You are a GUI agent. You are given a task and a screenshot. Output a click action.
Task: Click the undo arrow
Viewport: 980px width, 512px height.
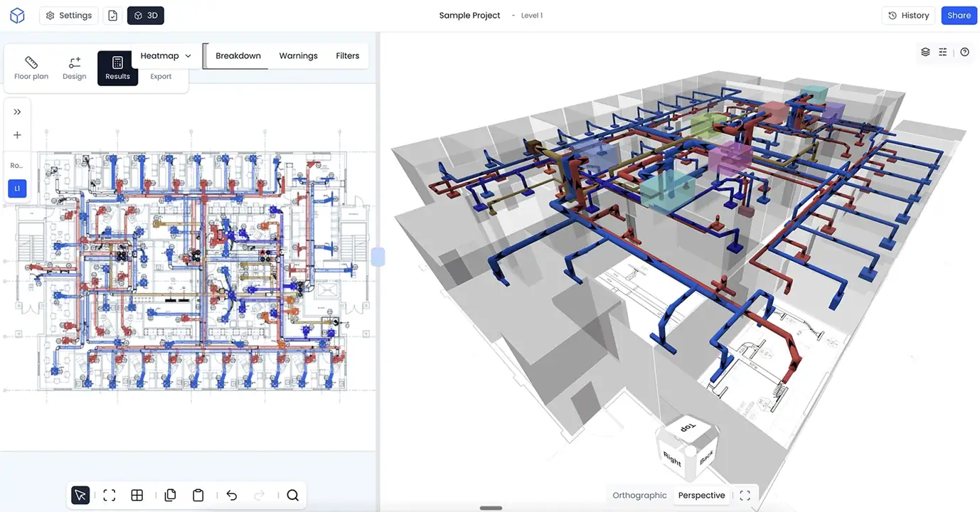pyautogui.click(x=231, y=496)
